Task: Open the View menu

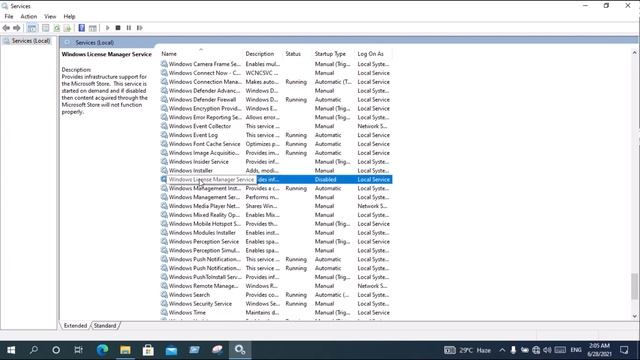Action: tap(50, 16)
